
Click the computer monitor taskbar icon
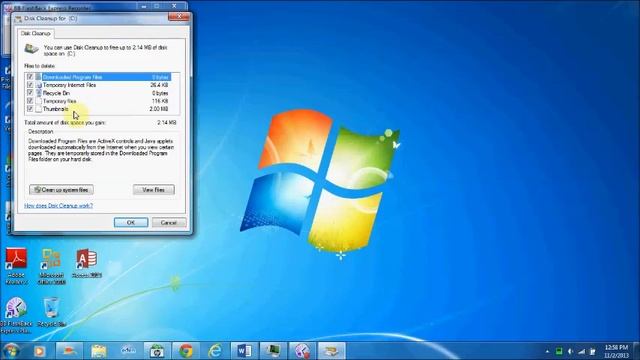click(x=273, y=351)
